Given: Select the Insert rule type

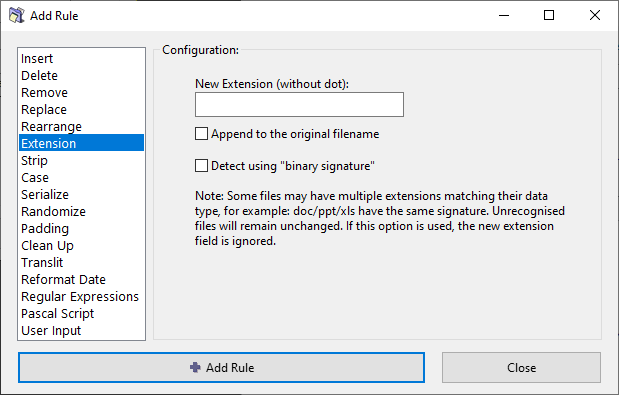Looking at the screenshot, I should [x=81, y=58].
